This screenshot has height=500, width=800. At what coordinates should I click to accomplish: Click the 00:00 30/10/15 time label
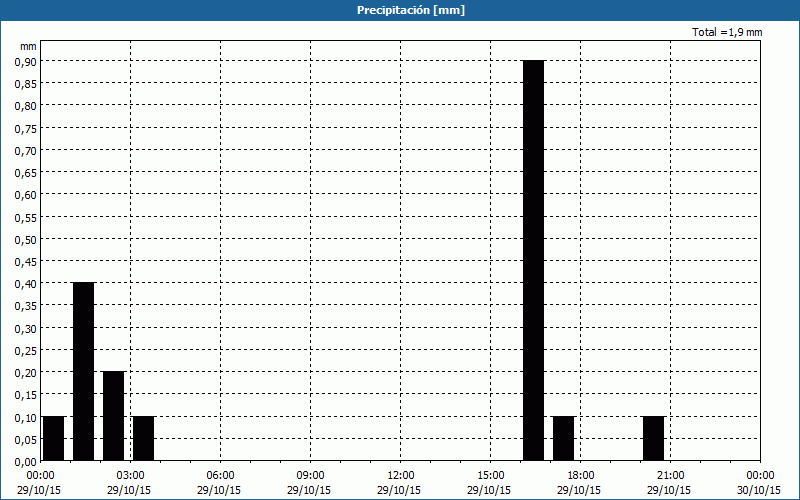(x=760, y=483)
